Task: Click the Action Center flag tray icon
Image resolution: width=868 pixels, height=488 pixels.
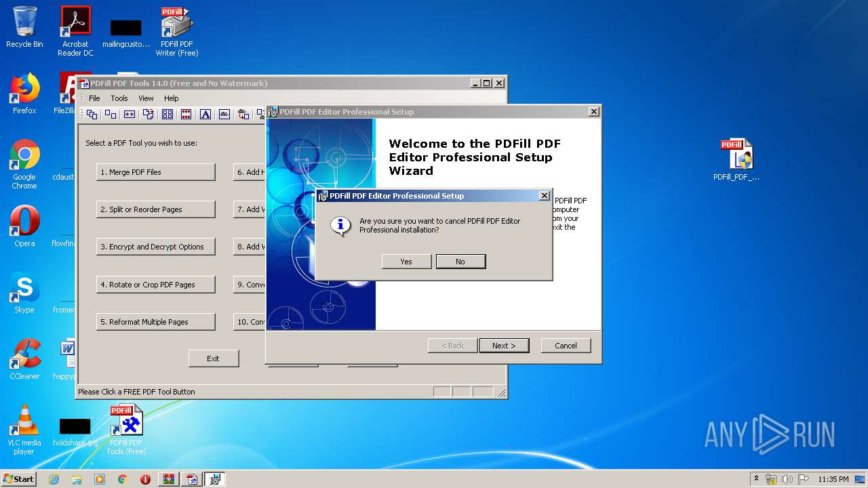Action: (804, 479)
